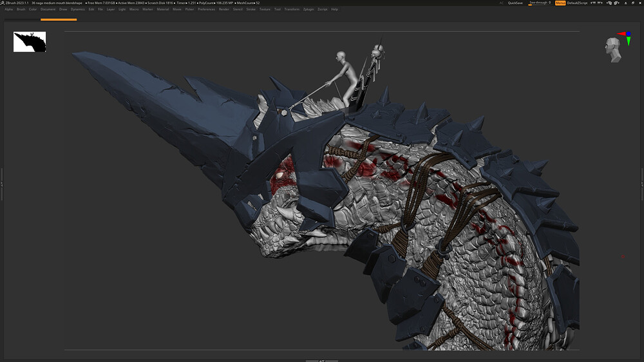Viewport: 644px width, 362px height.
Task: Toggle the AC auto-collapse option
Action: coord(502,3)
